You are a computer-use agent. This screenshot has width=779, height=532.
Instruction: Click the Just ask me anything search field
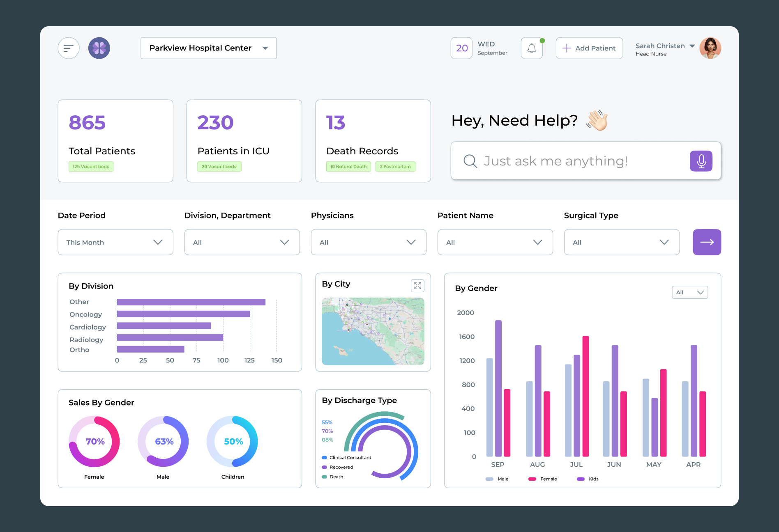tap(575, 161)
